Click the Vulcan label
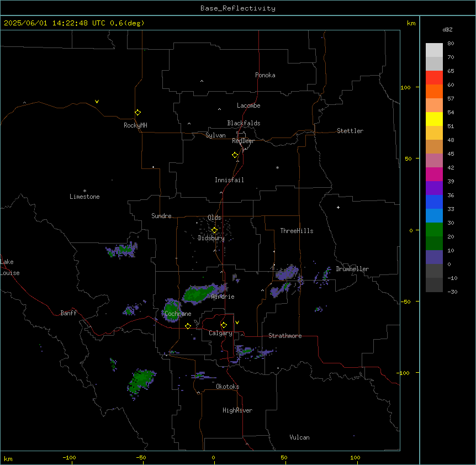Image resolution: width=476 pixels, height=465 pixels. (x=299, y=437)
